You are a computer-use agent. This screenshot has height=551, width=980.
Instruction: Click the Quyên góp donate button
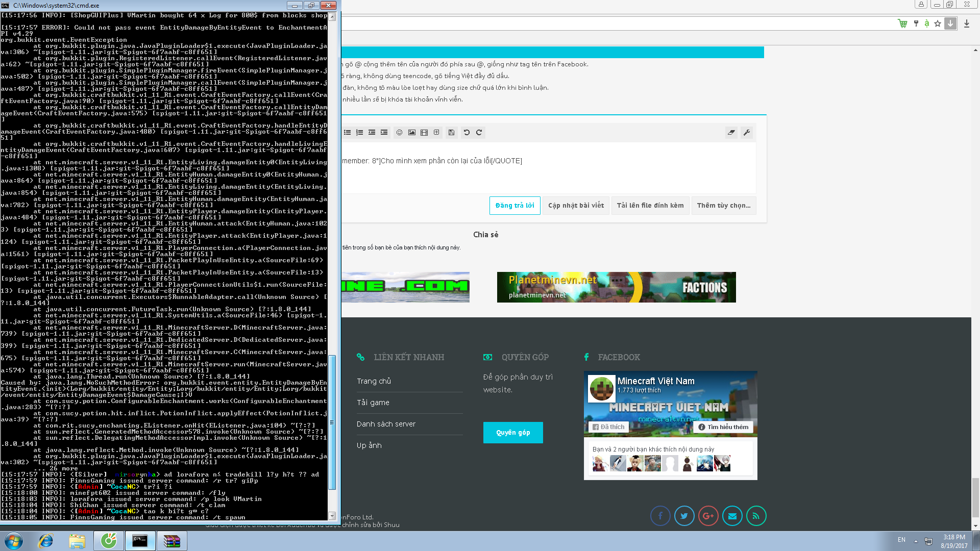(513, 433)
